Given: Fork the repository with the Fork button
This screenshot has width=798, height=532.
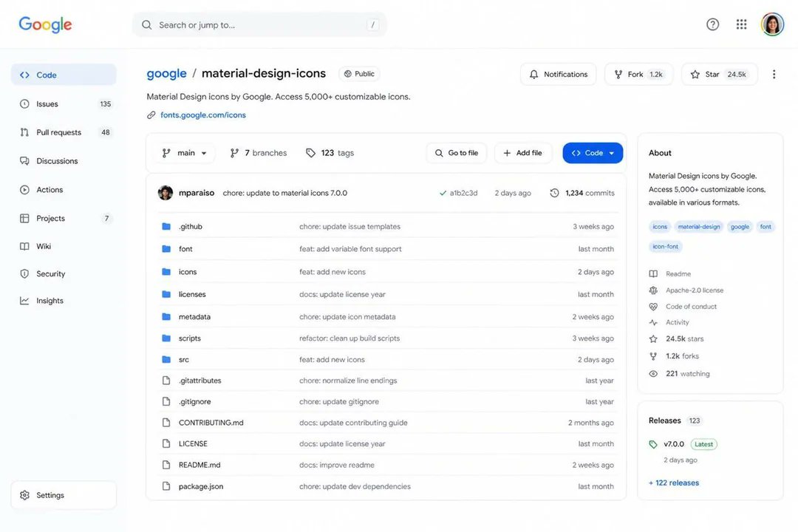Looking at the screenshot, I should 638,75.
